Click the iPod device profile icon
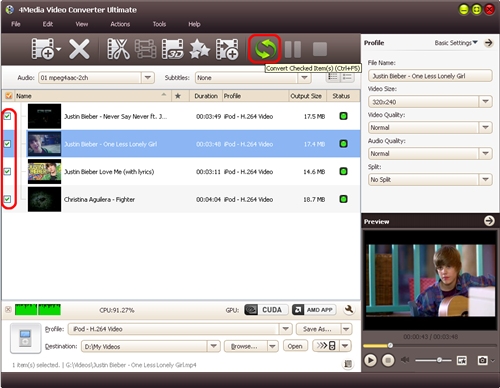Screen dimensions: 500x388 (25, 338)
